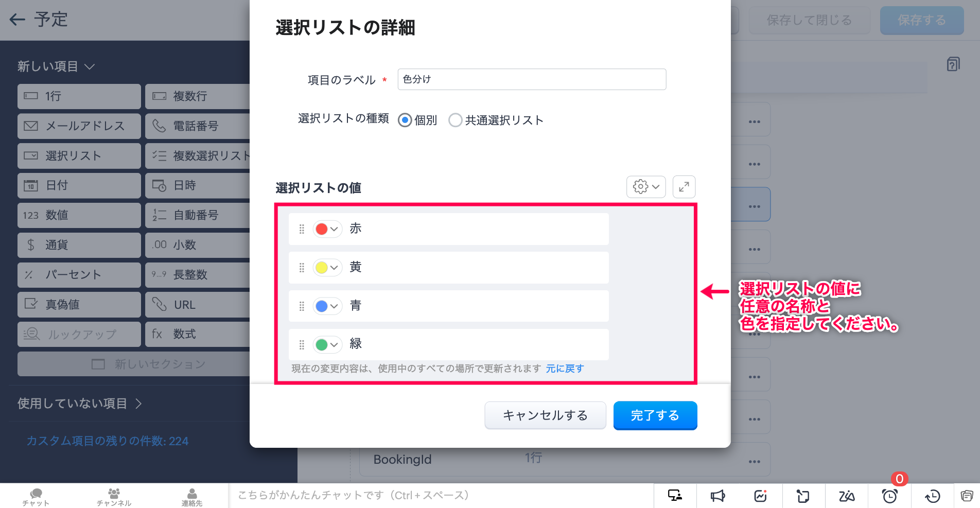Select the 共通選択リスト radio option
The width and height of the screenshot is (980, 508).
[455, 120]
